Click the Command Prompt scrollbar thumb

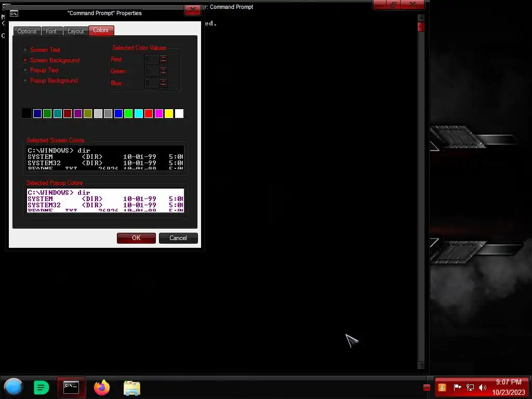click(x=421, y=27)
